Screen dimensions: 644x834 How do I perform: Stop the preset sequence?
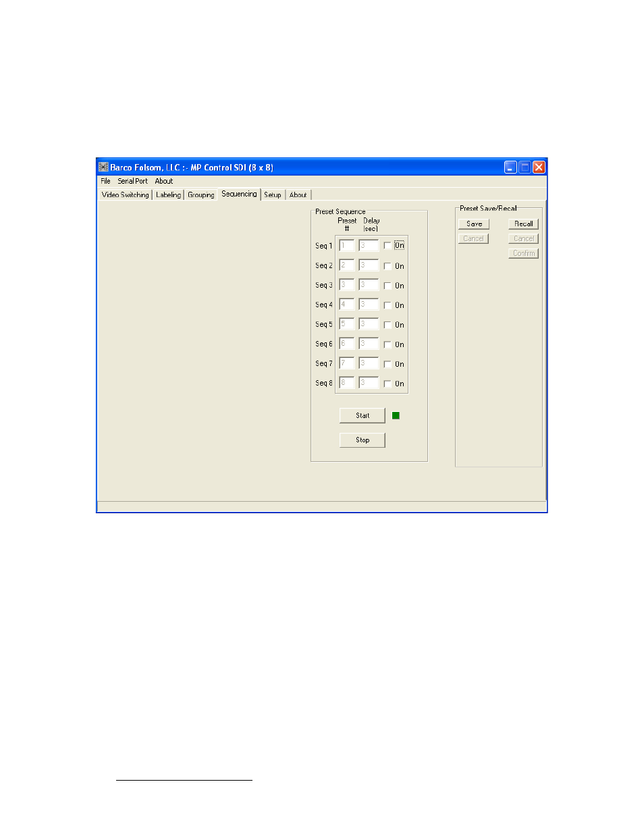(363, 440)
